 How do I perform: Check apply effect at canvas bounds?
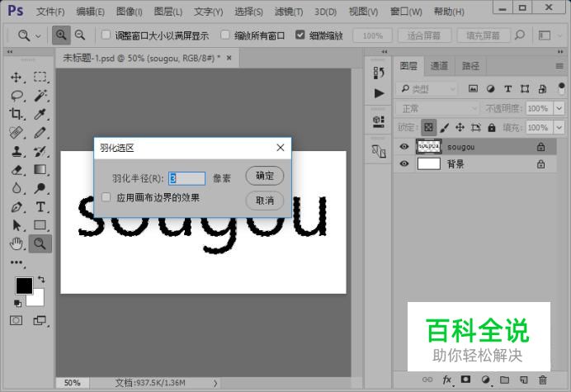coord(106,197)
